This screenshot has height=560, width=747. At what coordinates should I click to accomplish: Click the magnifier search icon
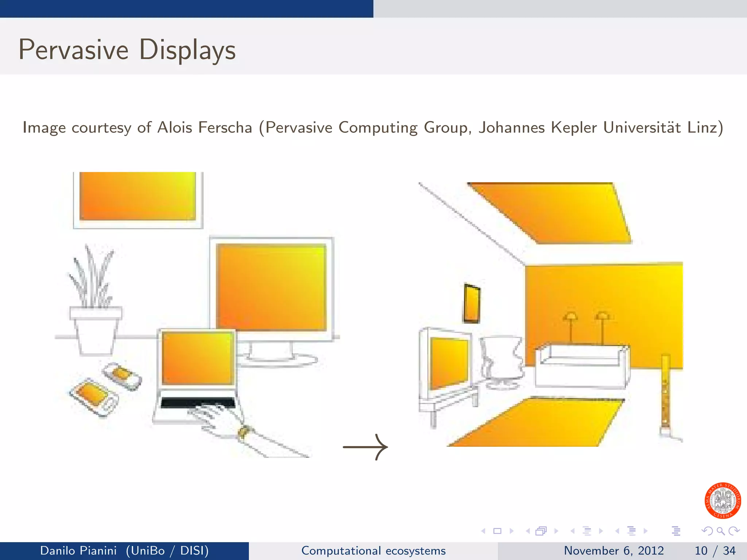tap(721, 531)
